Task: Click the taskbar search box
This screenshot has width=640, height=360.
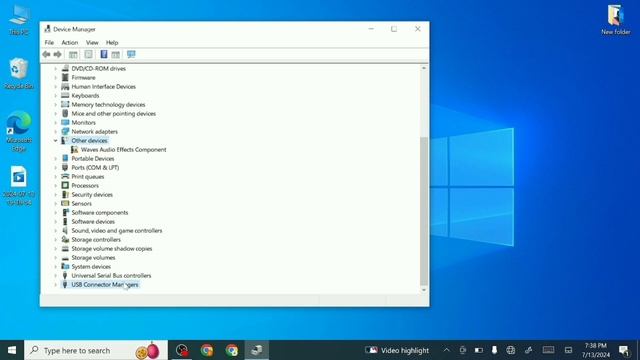Action: (96, 350)
